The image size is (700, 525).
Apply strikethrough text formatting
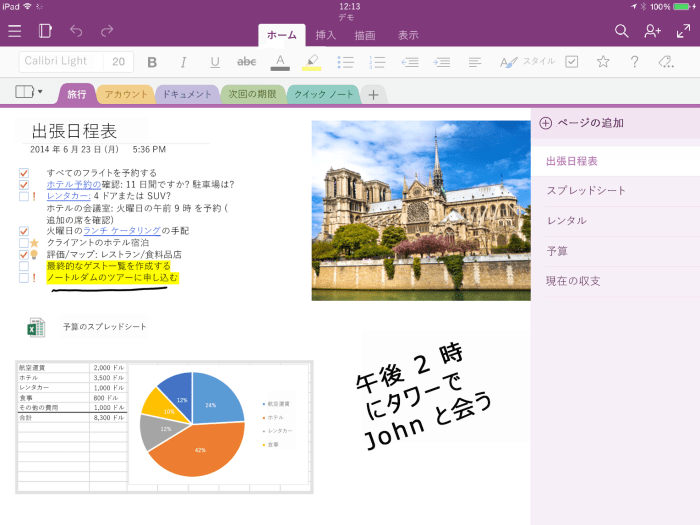[x=246, y=62]
